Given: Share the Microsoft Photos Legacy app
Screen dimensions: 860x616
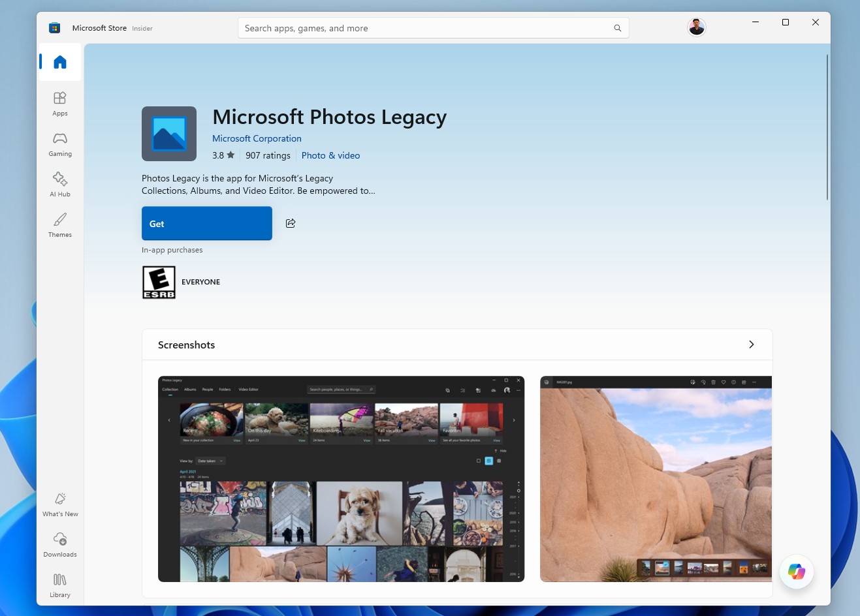Looking at the screenshot, I should 290,223.
